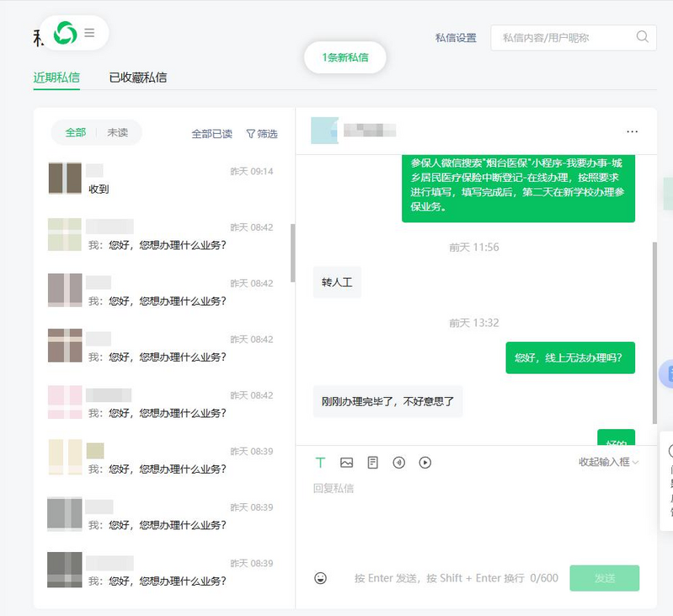Click the 昨天 09:14 timestamp
This screenshot has height=616, width=673.
click(x=252, y=172)
